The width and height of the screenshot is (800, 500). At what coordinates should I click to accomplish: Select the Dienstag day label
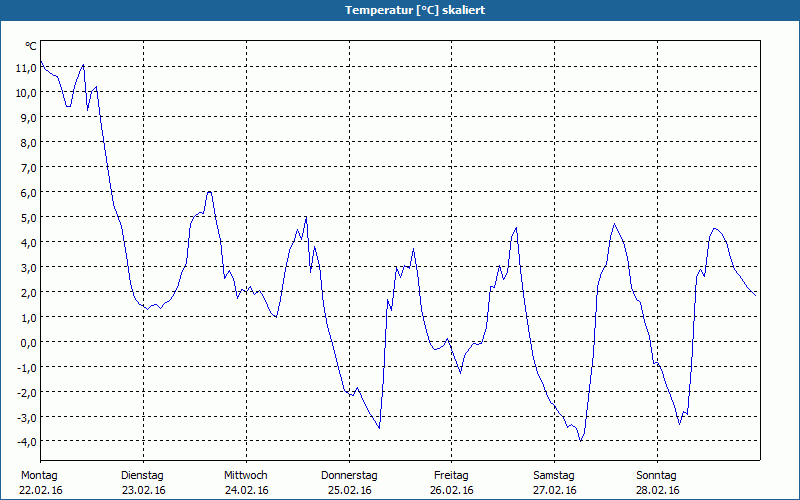[142, 476]
